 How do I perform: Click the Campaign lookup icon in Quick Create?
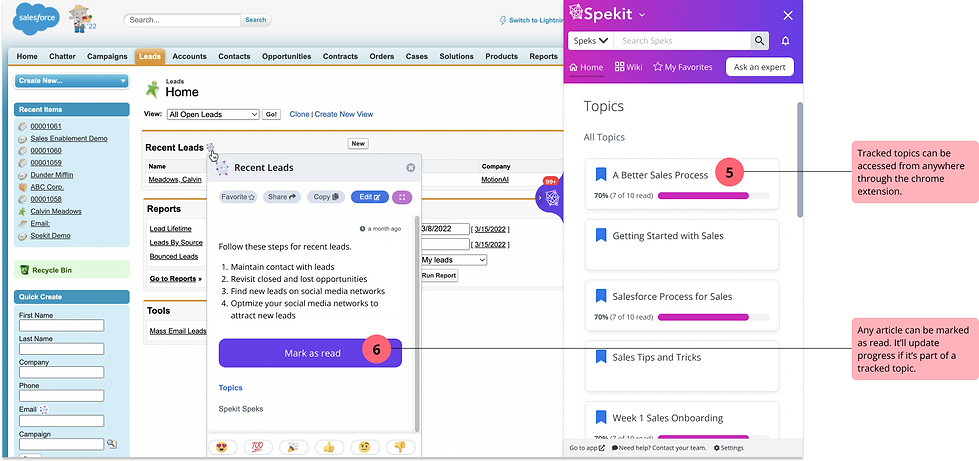pyautogui.click(x=112, y=444)
